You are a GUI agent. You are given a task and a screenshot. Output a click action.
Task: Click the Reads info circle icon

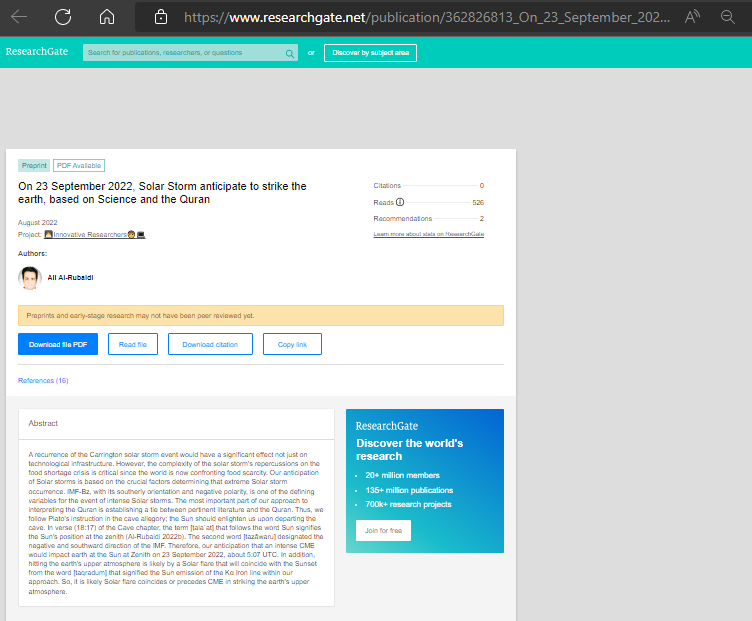[400, 202]
